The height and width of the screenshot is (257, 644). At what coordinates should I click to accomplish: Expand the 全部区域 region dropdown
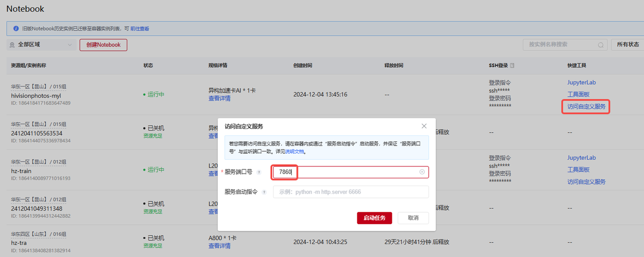tap(69, 45)
